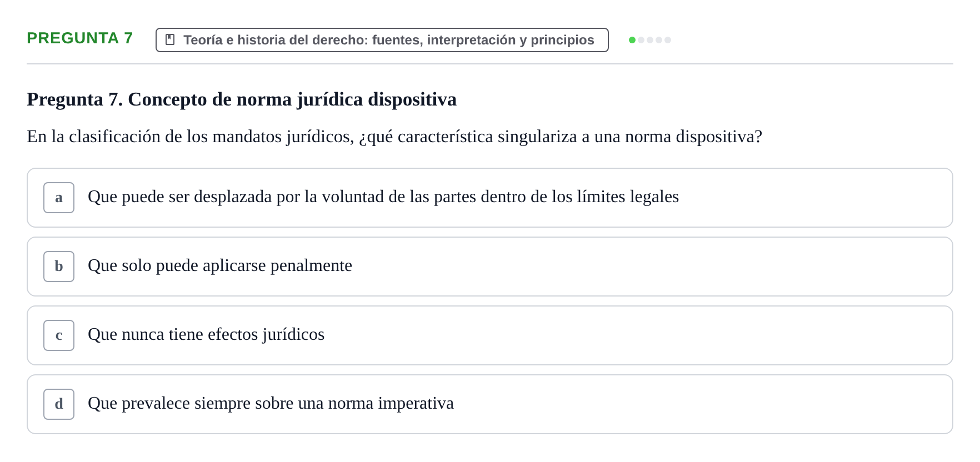The image size is (980, 462).
Task: Select answer letter b
Action: point(59,267)
